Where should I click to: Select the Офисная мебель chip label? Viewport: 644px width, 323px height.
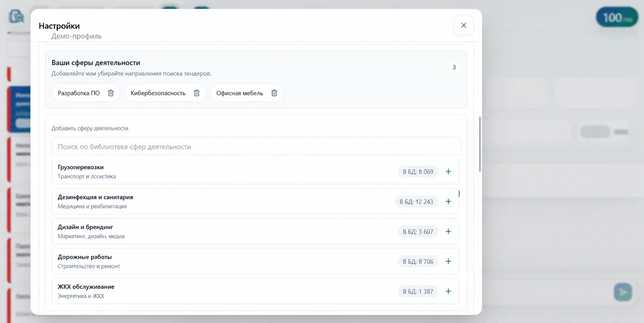(x=240, y=93)
